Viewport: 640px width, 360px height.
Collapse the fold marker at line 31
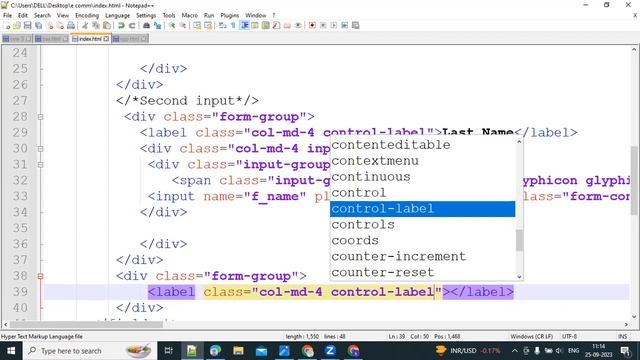[40, 165]
